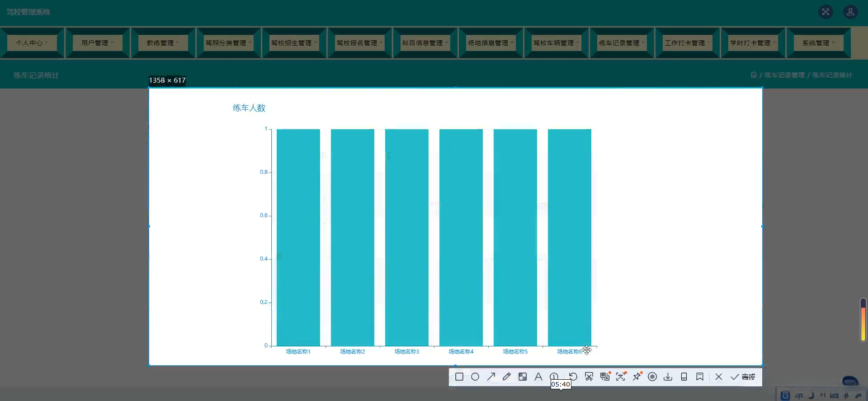Click the OCR text recognition icon

tap(621, 377)
